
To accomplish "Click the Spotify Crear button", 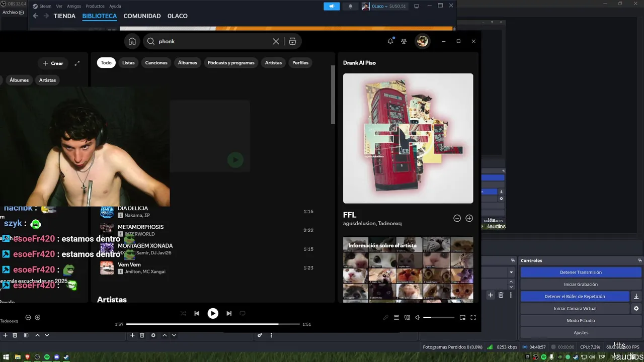I will [53, 63].
